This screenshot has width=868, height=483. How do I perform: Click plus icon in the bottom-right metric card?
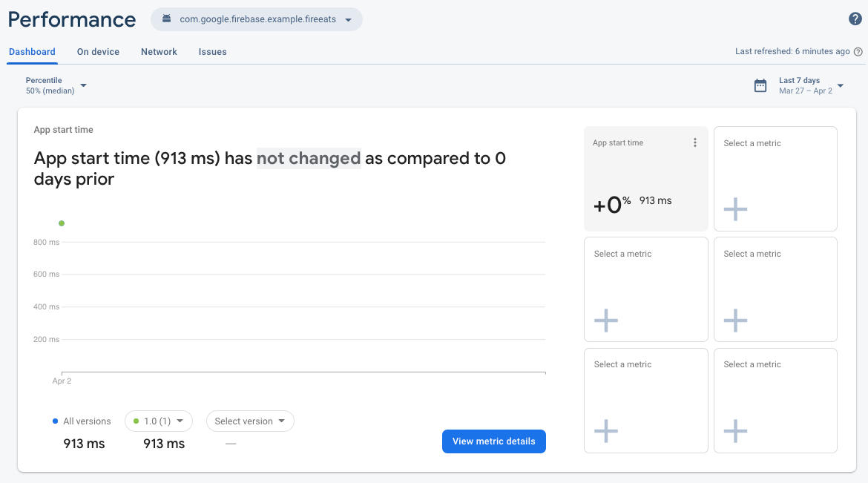[x=735, y=431]
